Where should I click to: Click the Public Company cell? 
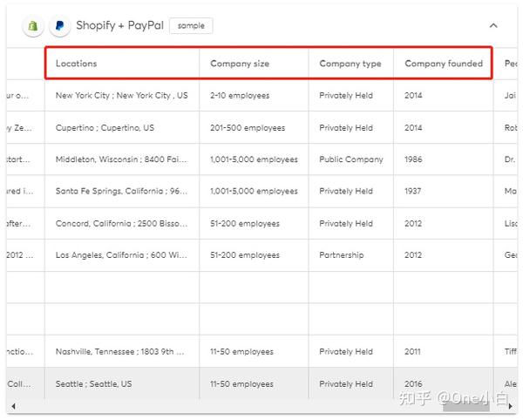click(x=351, y=159)
